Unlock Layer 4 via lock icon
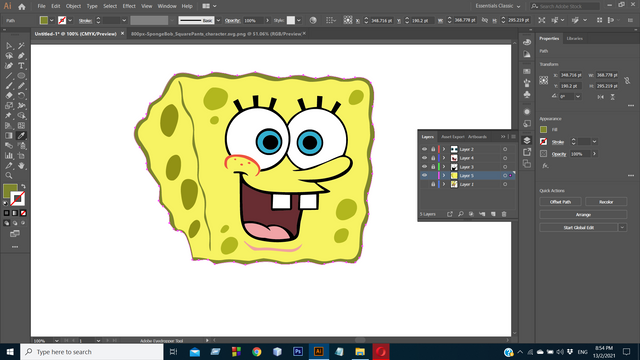The image size is (640, 360). [x=433, y=158]
